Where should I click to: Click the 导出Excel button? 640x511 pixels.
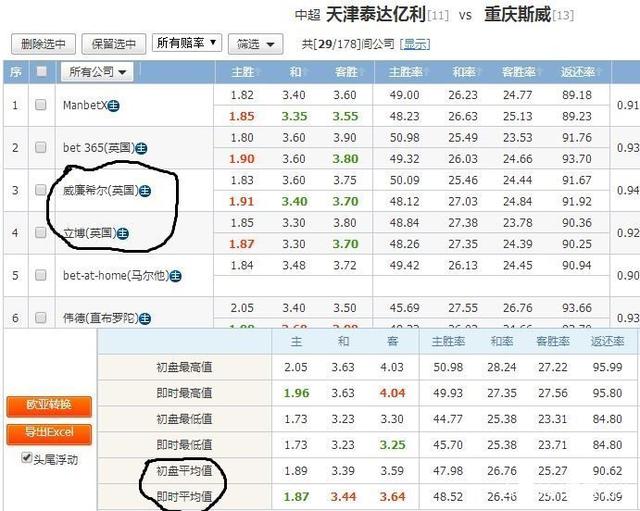(x=49, y=433)
